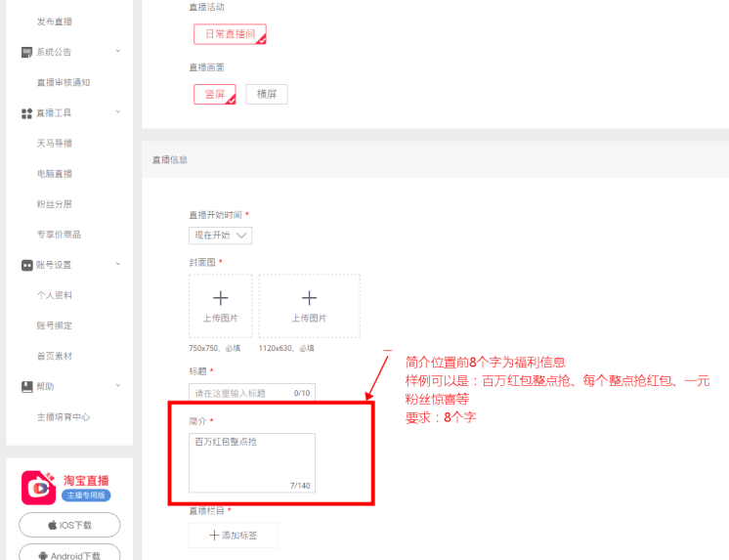The width and height of the screenshot is (729, 560).
Task: Click the 账号设置 account icon
Action: click(27, 265)
